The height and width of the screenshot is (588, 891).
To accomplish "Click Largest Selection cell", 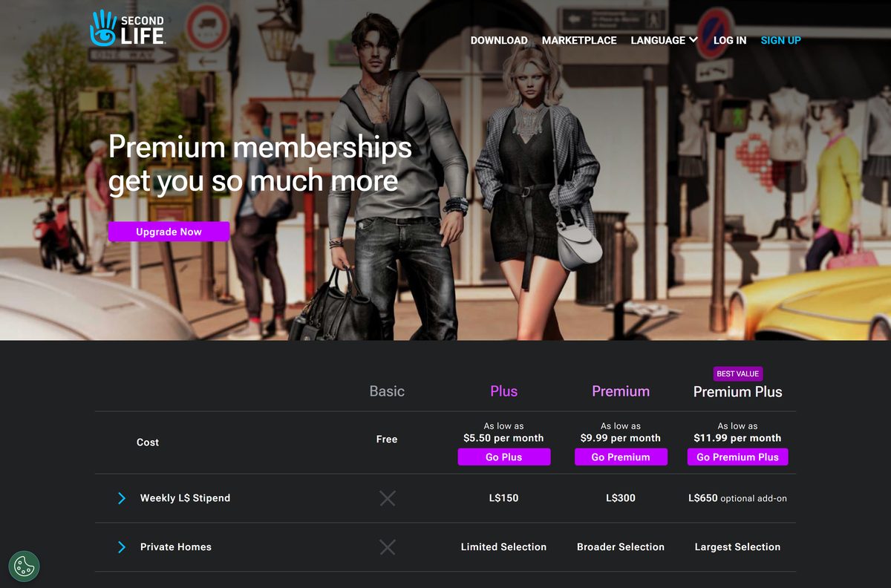I will (737, 547).
